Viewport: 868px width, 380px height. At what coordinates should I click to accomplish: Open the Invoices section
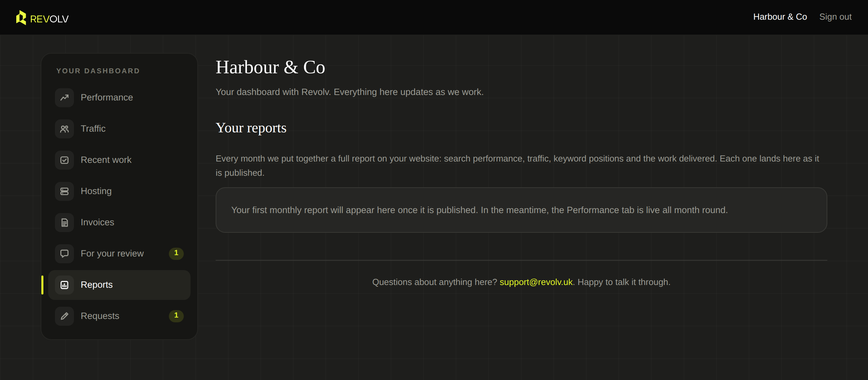point(119,223)
